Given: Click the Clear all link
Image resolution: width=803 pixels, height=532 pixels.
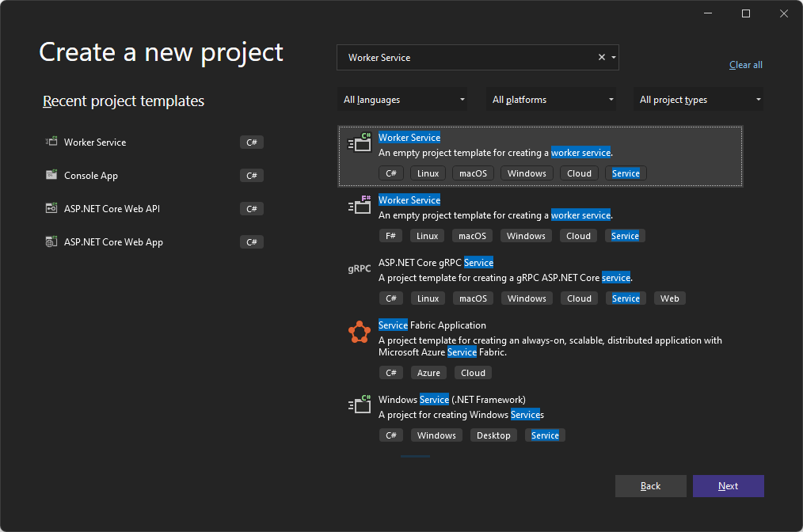Looking at the screenshot, I should click(745, 65).
